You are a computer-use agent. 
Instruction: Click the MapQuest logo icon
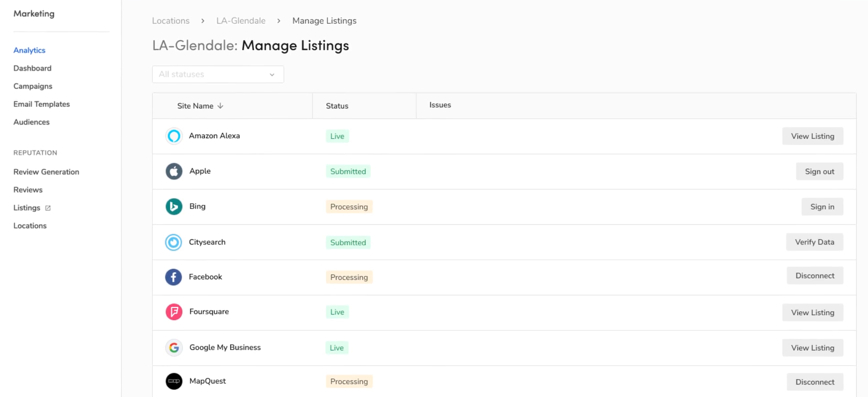coord(174,382)
